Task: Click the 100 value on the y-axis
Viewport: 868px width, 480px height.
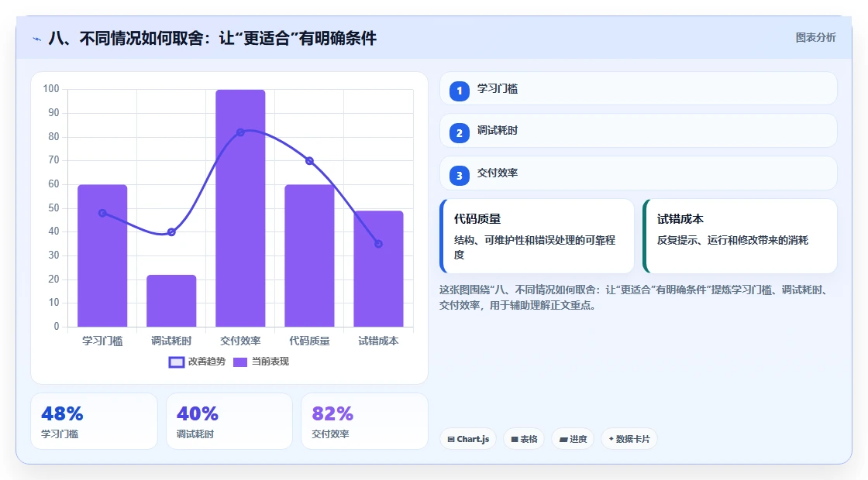Action: (51, 89)
